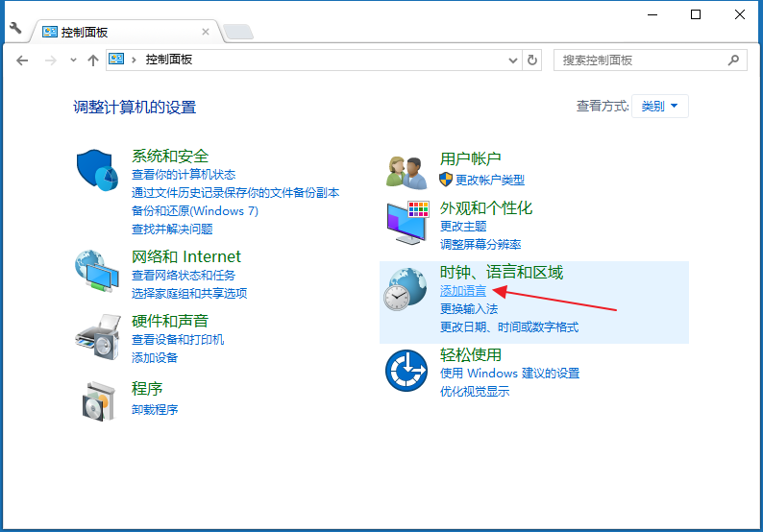Viewport: 763px width, 532px height.
Task: Open recent locations dropdown next to forward arrow
Action: pyautogui.click(x=73, y=60)
